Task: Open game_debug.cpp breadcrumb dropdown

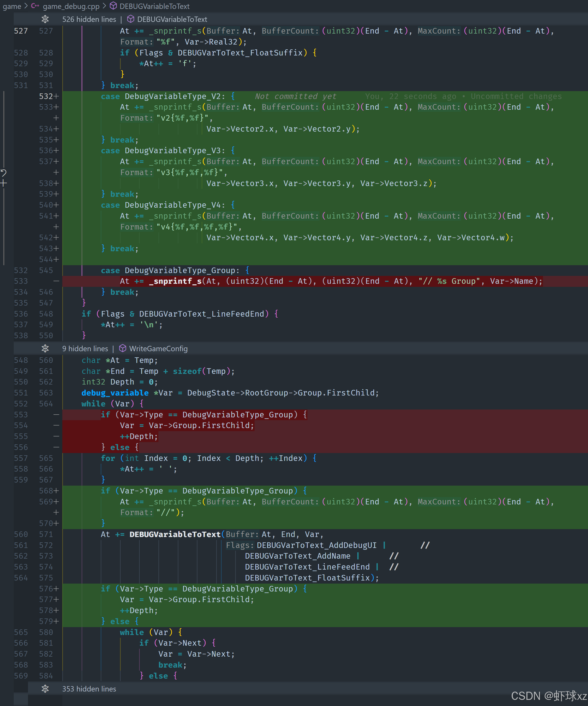Action: [71, 6]
